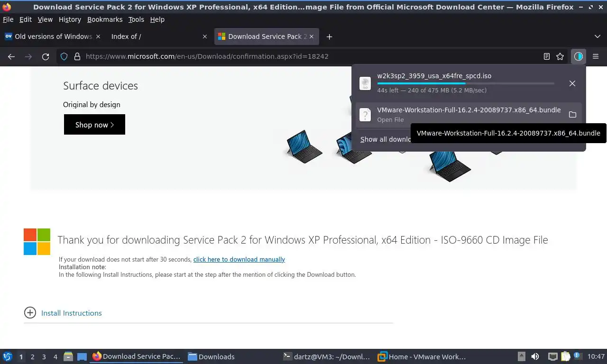Viewport: 607px width, 364px height.
Task: Open the Help menu
Action: [x=157, y=19]
